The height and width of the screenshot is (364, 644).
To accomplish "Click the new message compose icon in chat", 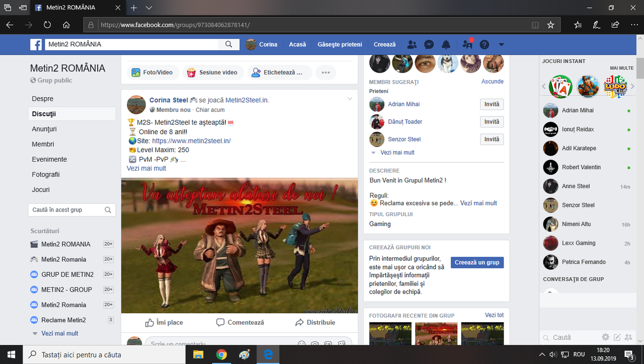I will (617, 337).
